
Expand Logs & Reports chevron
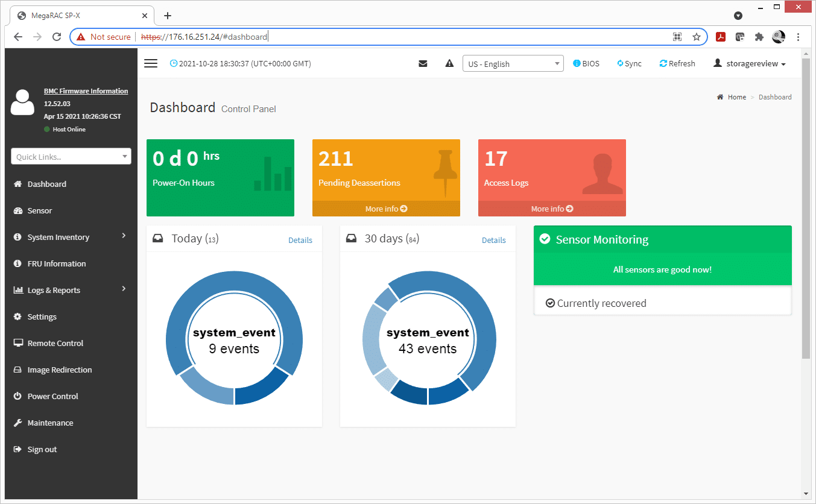point(124,289)
